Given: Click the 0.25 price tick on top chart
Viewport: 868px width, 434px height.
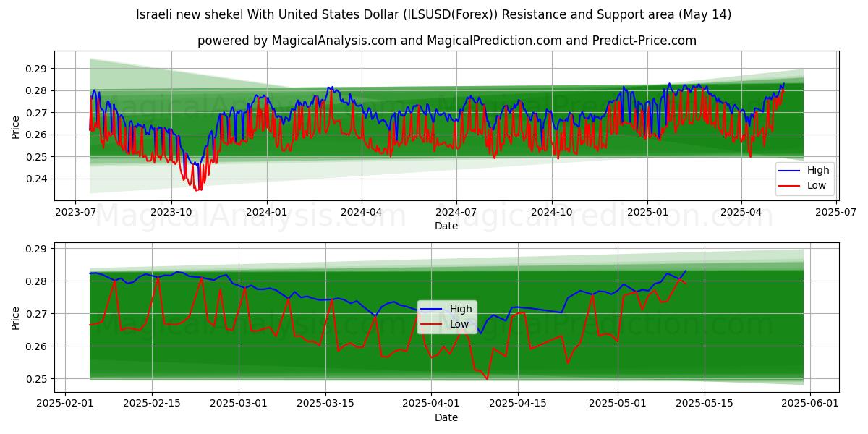Looking at the screenshot, I should click(36, 157).
